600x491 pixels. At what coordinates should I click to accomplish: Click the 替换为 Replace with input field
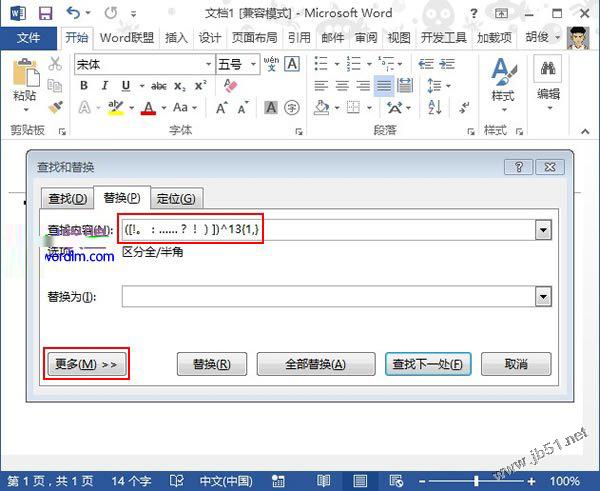[329, 297]
